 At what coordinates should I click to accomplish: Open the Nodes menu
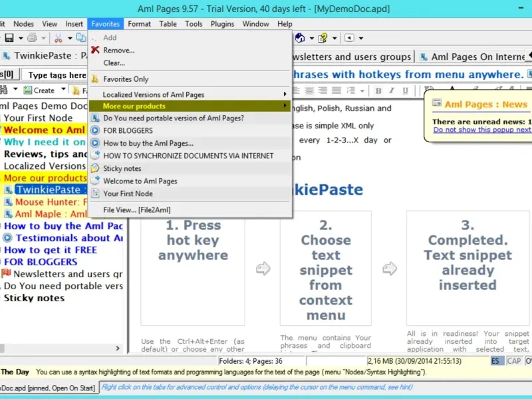click(x=23, y=24)
